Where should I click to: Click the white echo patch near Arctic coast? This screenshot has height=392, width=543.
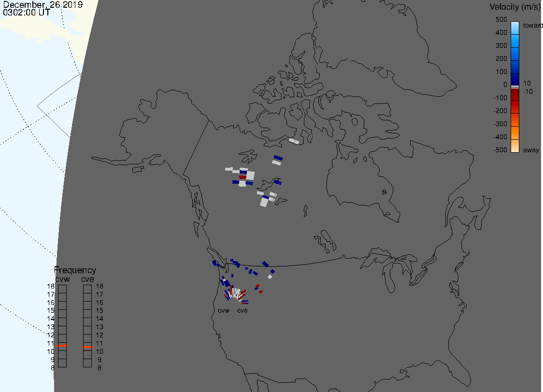(x=294, y=141)
